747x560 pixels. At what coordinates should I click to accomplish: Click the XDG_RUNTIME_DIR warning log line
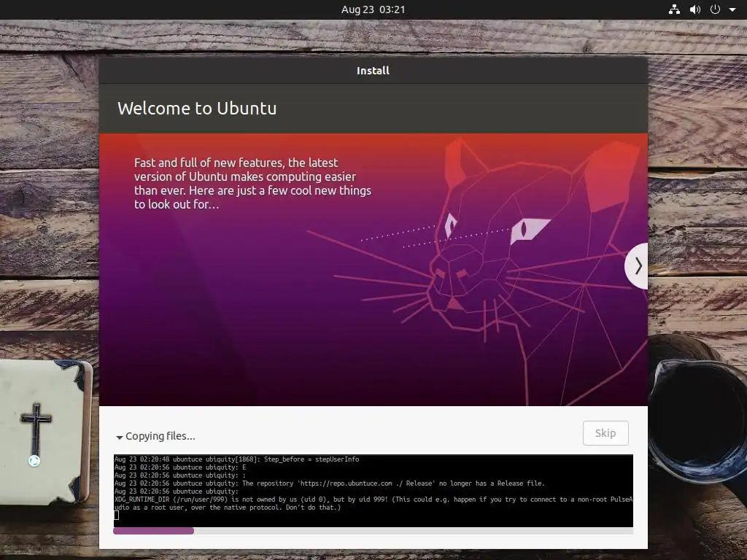pos(373,499)
